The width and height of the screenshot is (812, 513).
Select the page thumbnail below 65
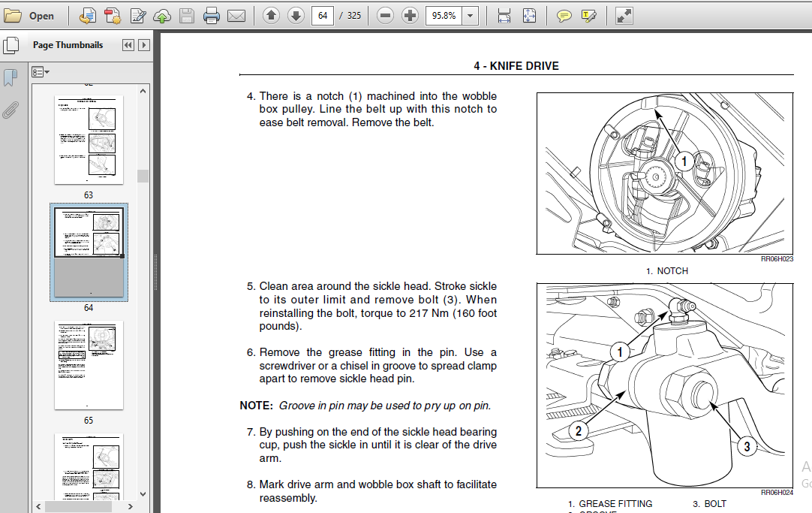pyautogui.click(x=89, y=467)
